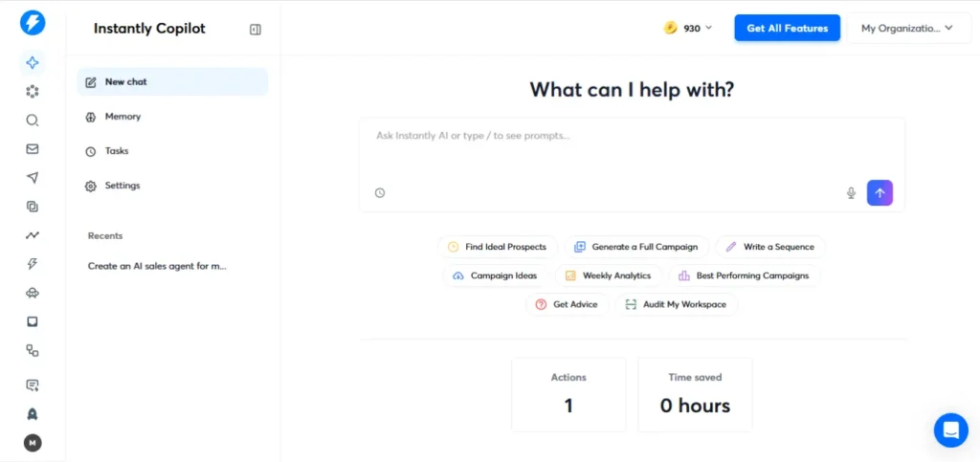Open the dotted-circle icon in sidebar
Image resolution: width=980 pixels, height=462 pixels.
[x=33, y=92]
